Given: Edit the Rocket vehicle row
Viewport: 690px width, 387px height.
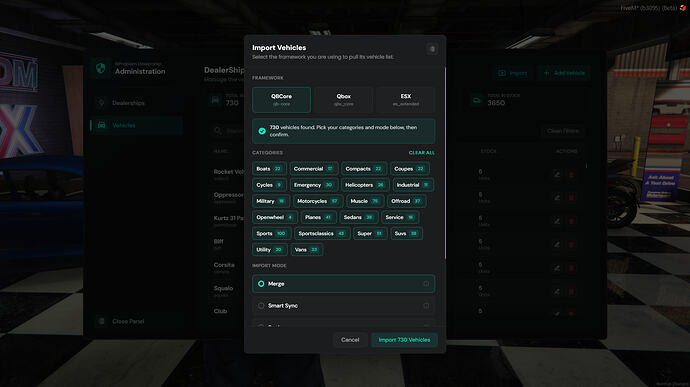Looking at the screenshot, I should (557, 174).
